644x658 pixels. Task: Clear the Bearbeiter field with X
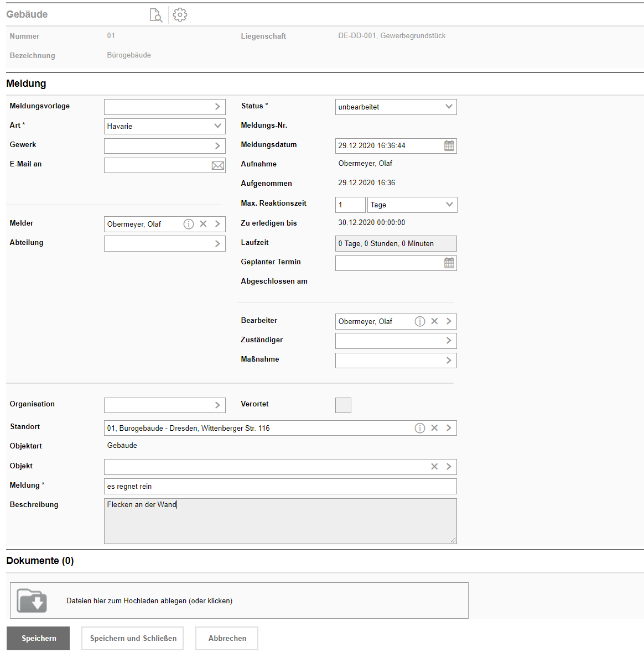[434, 321]
